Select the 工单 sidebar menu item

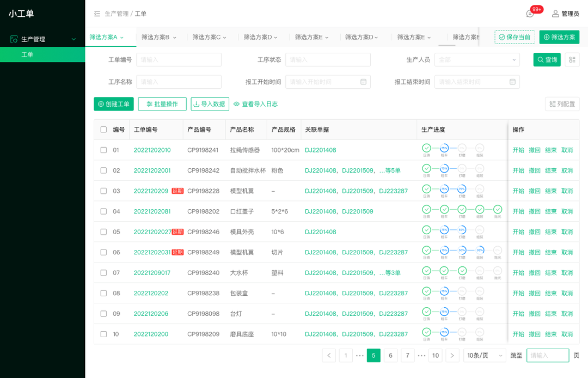pos(42,54)
